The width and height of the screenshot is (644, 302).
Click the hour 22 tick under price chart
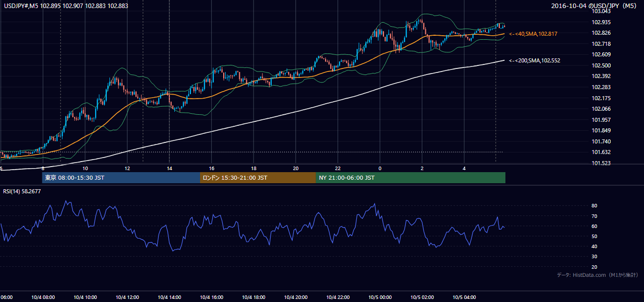338,168
